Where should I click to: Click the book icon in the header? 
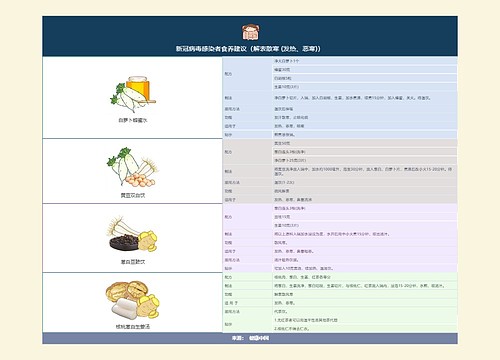tap(250, 32)
